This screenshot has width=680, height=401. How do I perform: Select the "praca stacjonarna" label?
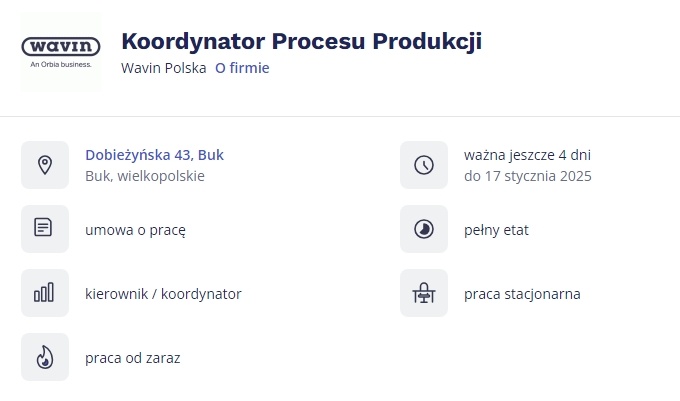[x=522, y=293]
